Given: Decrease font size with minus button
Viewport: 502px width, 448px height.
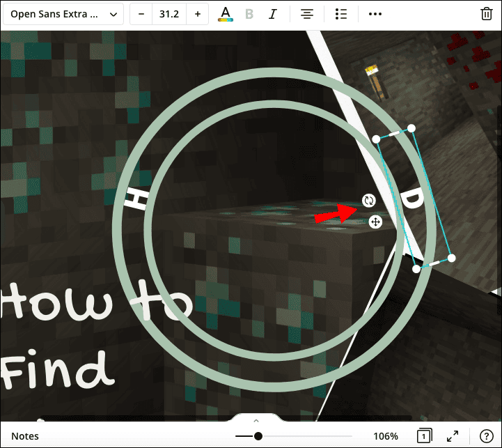Looking at the screenshot, I should (x=141, y=14).
